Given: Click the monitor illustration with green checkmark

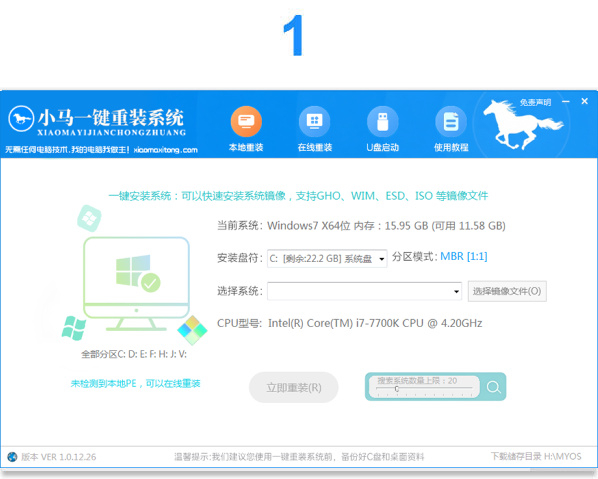Looking at the screenshot, I should pyautogui.click(x=137, y=283).
